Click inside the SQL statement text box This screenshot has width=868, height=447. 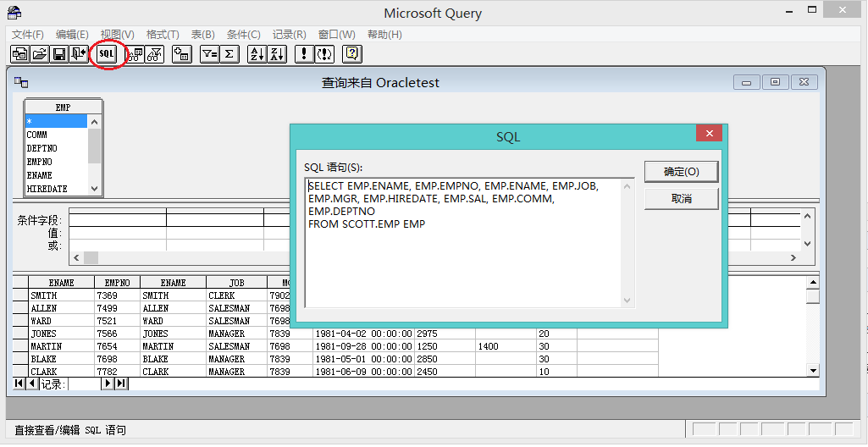coord(462,242)
